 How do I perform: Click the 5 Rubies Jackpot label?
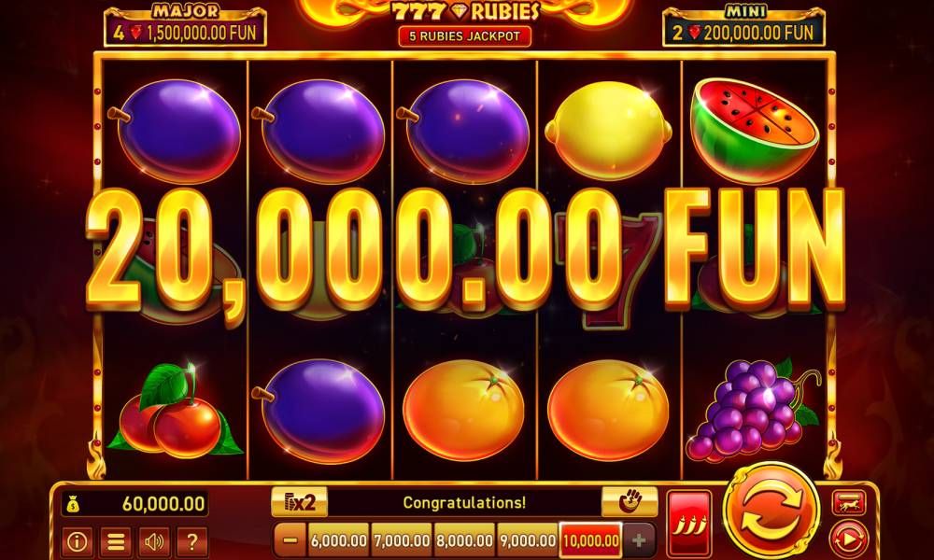464,35
